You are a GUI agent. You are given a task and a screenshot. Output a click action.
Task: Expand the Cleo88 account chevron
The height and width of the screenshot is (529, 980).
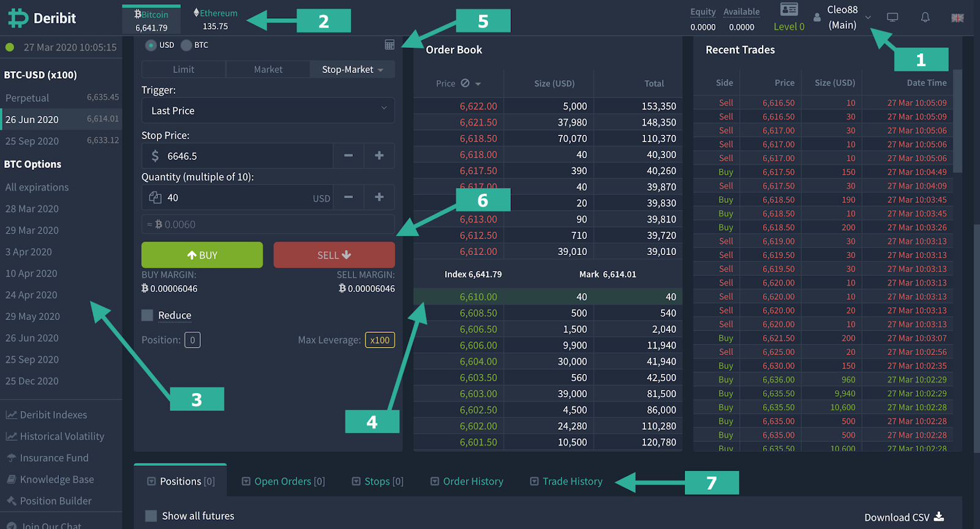tap(868, 18)
